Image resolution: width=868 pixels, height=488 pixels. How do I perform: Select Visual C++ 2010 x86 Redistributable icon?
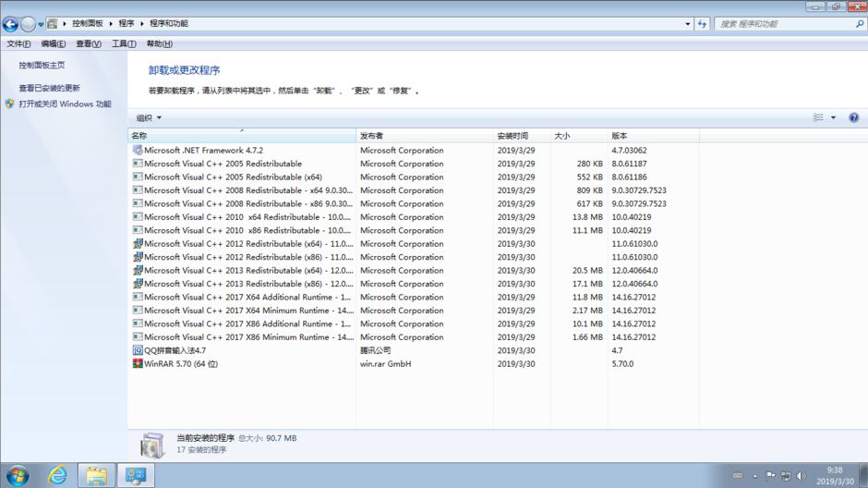(138, 230)
